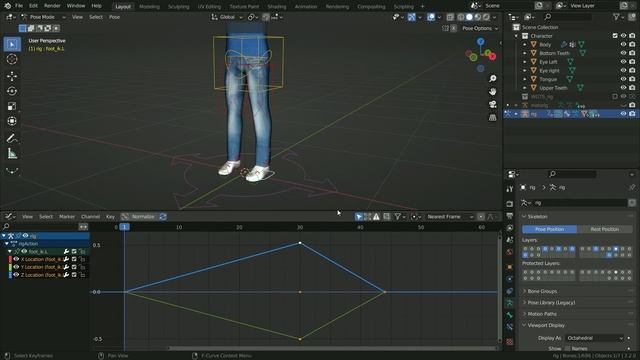Open the Global transform orientation dropdown
This screenshot has width=640, height=360.
point(227,17)
